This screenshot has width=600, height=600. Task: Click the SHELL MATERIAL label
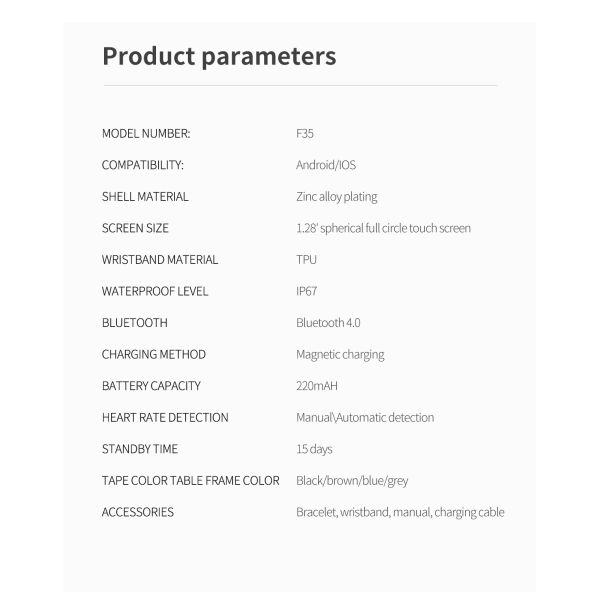point(145,197)
